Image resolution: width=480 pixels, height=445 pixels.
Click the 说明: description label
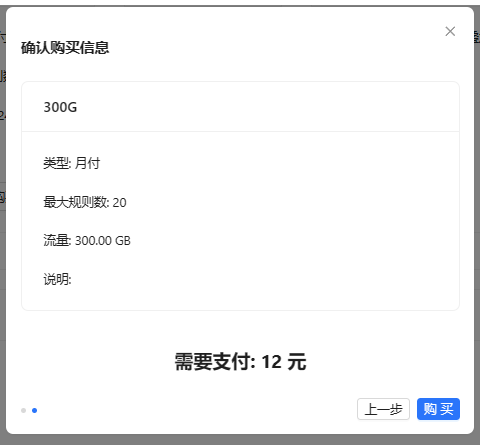coord(57,279)
